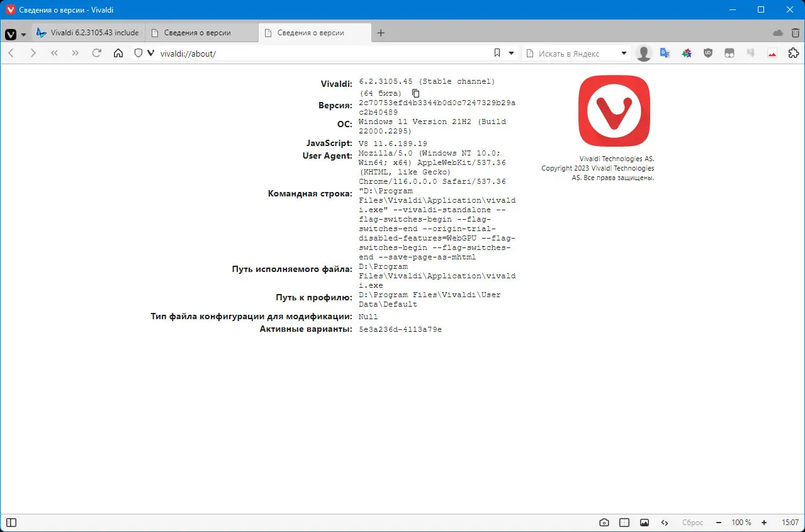805x532 pixels.
Task: Open the tab list arrow beside Vivaldi menu
Action: point(23,34)
